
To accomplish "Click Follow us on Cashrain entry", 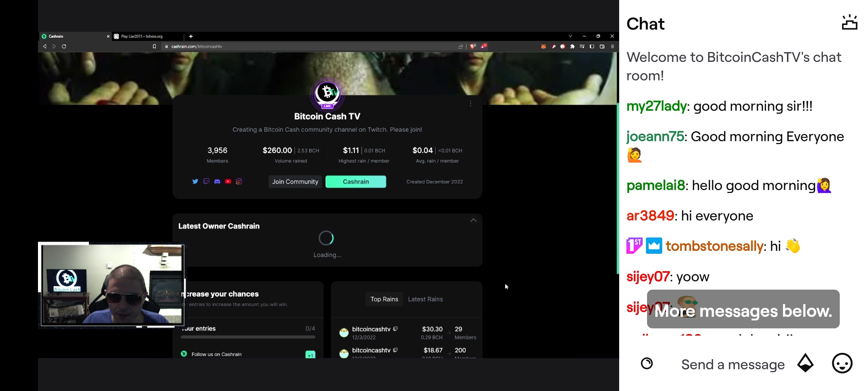I will 248,354.
